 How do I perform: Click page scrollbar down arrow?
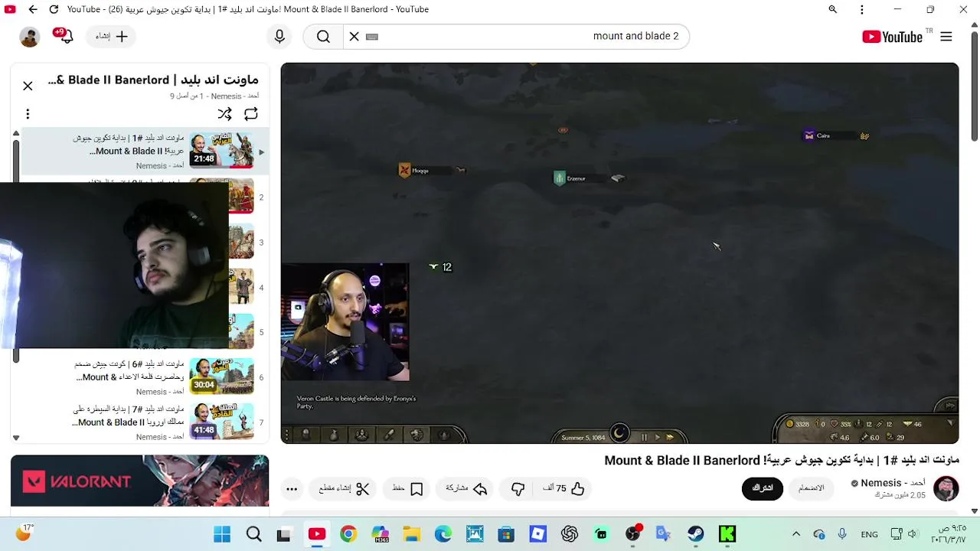click(x=974, y=510)
